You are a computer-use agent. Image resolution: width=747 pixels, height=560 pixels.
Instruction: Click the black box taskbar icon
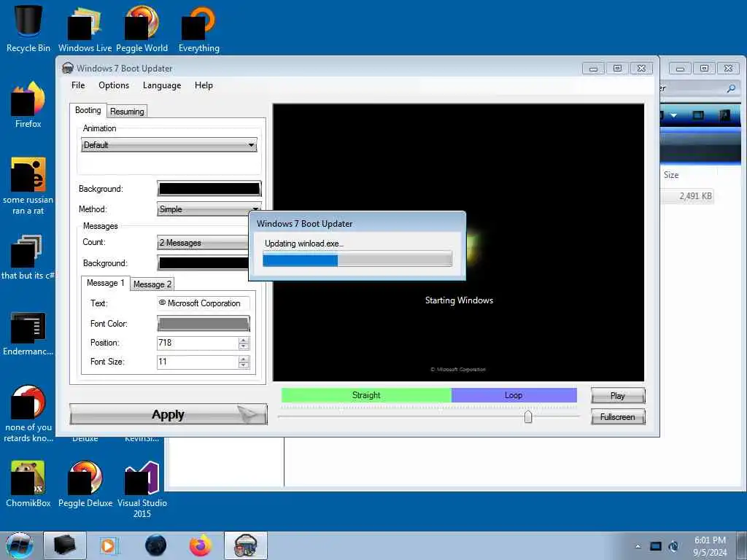[x=65, y=545]
